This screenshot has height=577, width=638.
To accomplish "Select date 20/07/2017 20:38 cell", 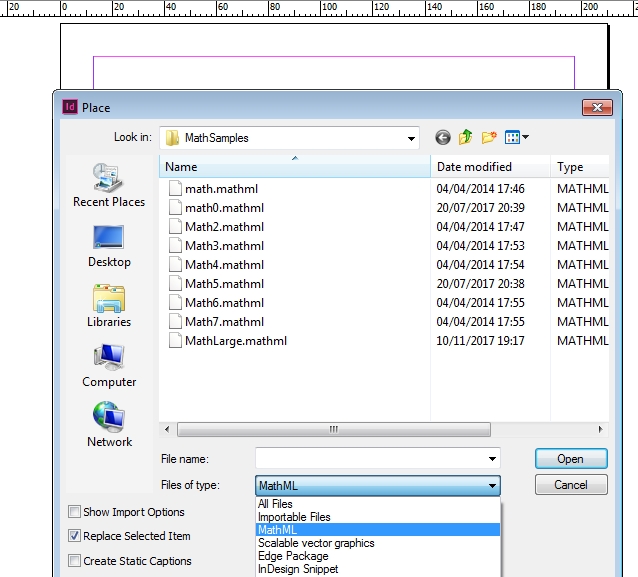I will coord(481,284).
